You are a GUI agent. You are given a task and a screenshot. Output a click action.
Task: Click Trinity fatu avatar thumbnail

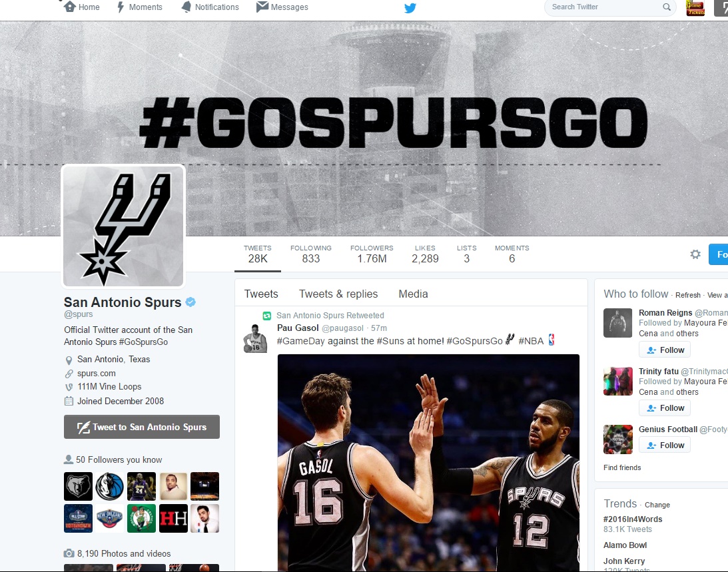(x=617, y=381)
